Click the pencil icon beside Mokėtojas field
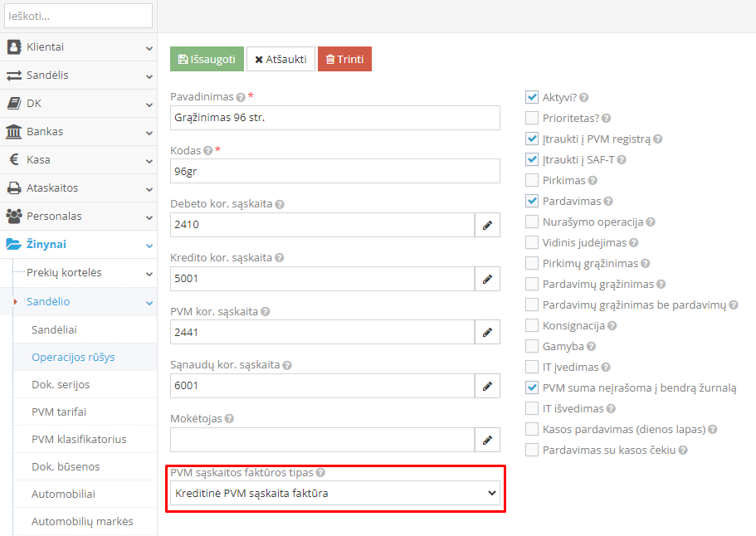 tap(487, 440)
